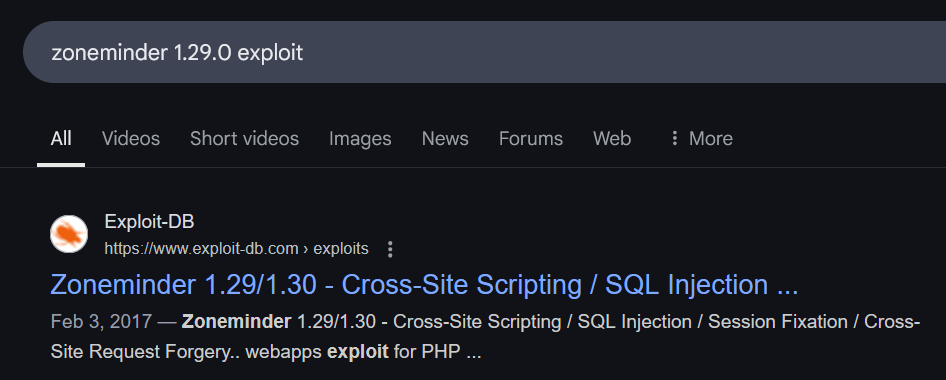The image size is (946, 380).
Task: Click the https://www.exploit-db.com URL text
Action: click(x=202, y=249)
